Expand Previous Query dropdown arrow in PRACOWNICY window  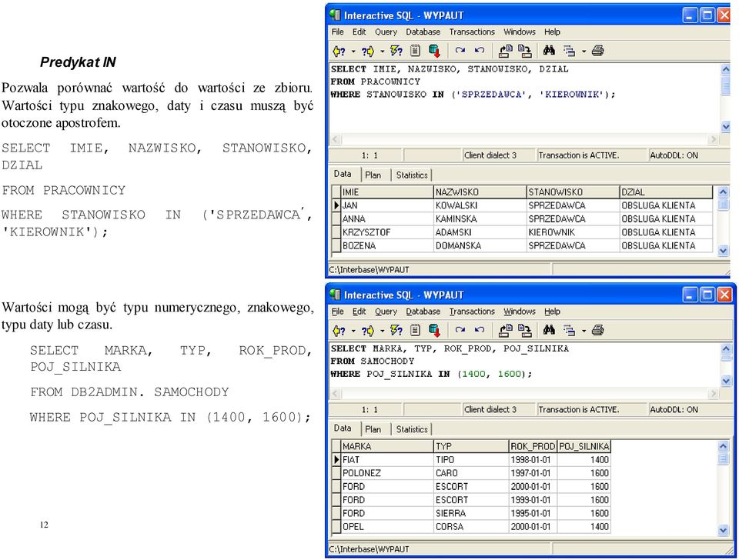[x=353, y=52]
